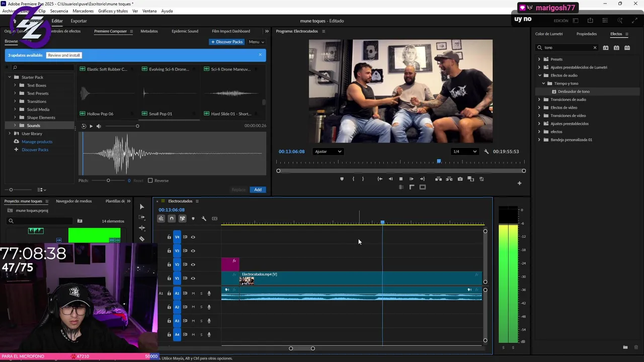
Task: Clear the effects search field
Action: point(595,48)
